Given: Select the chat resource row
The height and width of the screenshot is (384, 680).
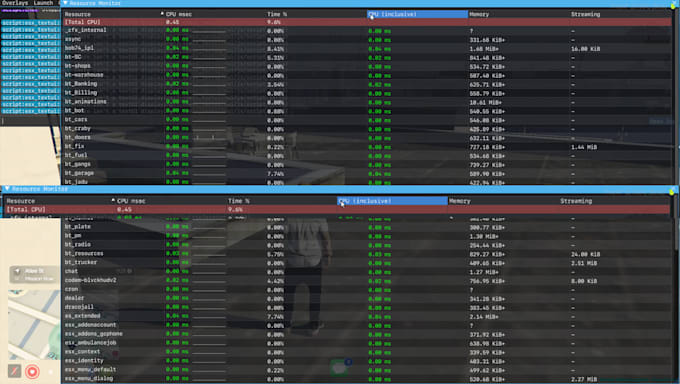Looking at the screenshot, I should (366, 272).
